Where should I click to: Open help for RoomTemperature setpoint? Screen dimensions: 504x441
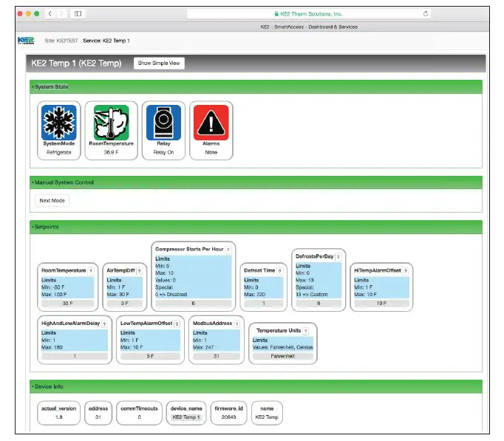click(91, 271)
